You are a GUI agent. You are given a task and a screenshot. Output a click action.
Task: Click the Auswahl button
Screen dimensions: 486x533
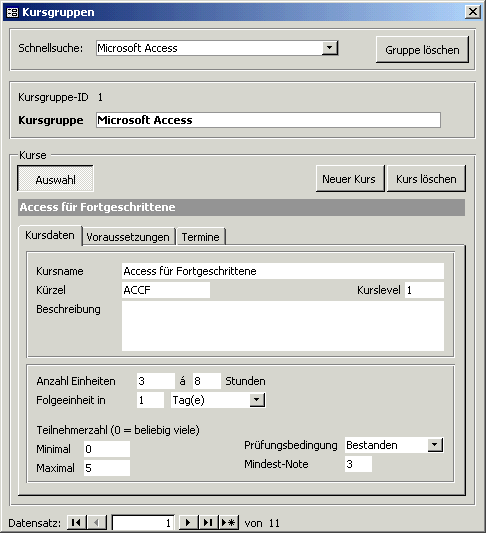[55, 179]
